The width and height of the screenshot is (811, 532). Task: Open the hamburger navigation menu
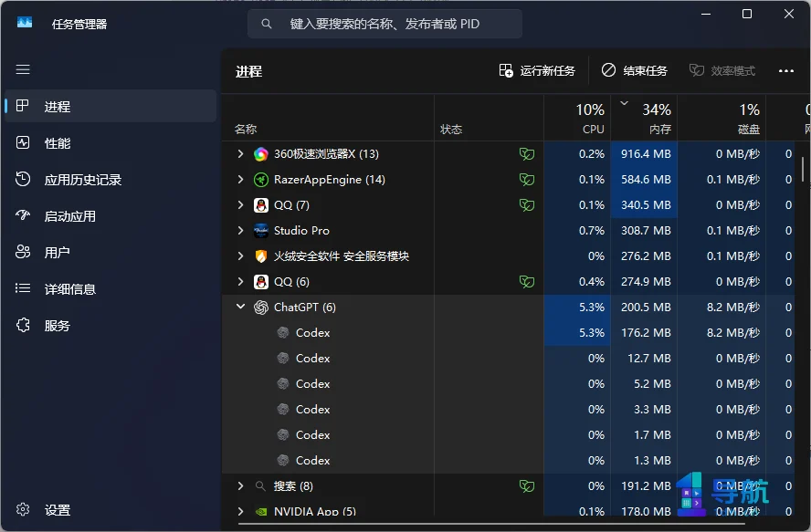point(23,69)
